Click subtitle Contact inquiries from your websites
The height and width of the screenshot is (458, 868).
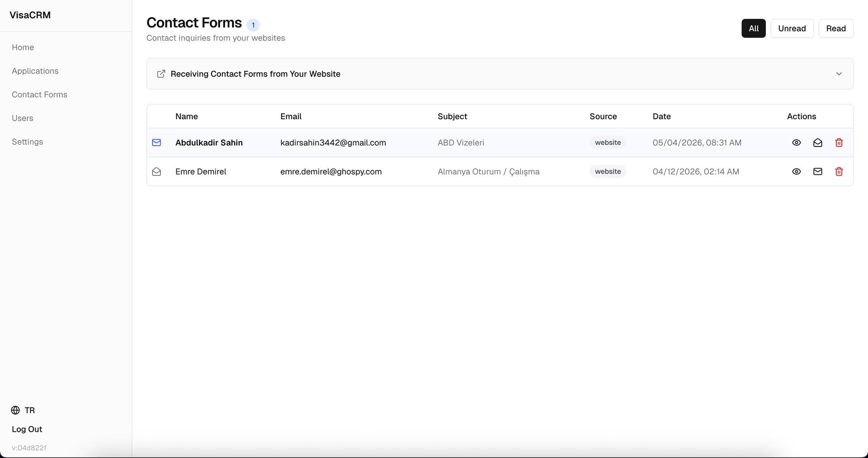pos(216,38)
